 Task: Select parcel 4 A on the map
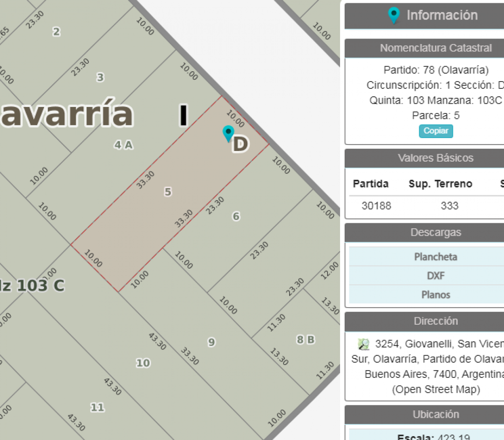point(123,145)
